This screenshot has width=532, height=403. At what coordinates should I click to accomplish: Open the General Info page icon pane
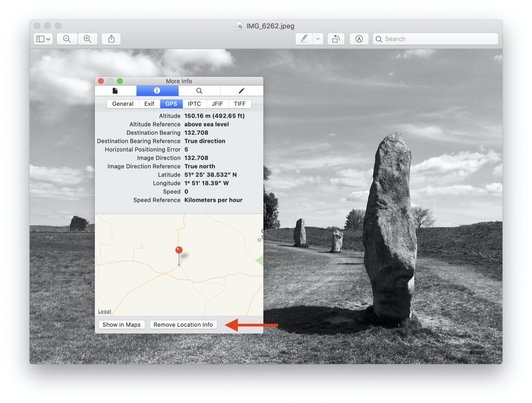[115, 91]
